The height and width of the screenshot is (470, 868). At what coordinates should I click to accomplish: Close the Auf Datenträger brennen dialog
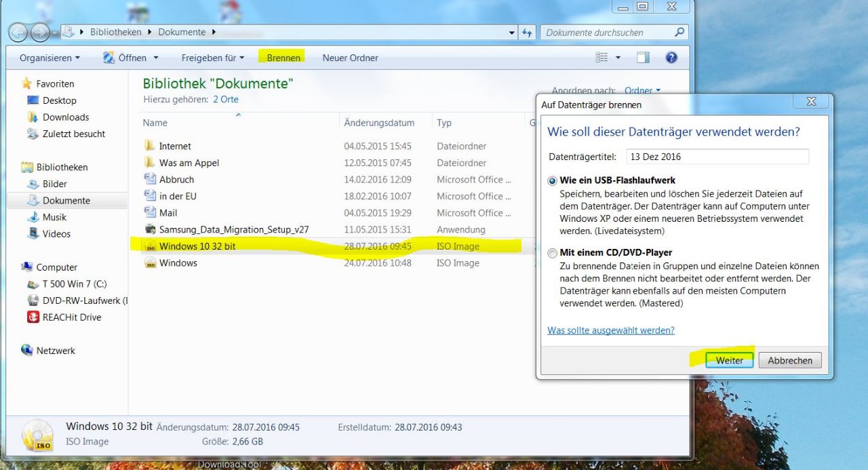point(811,102)
